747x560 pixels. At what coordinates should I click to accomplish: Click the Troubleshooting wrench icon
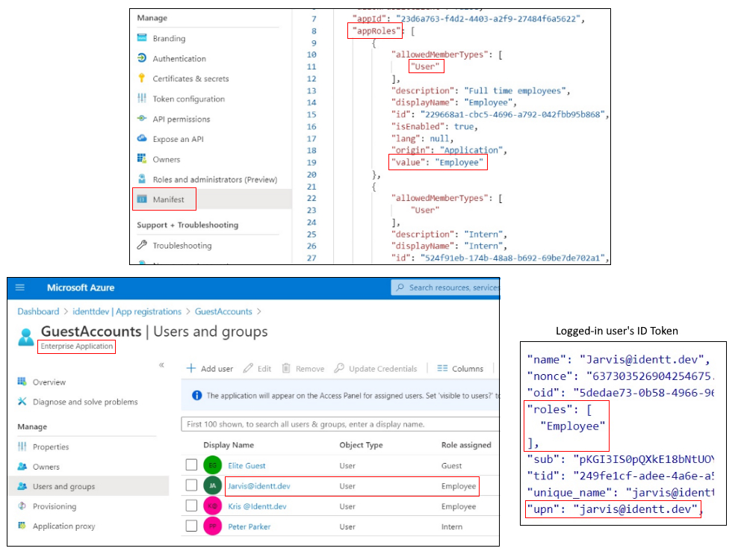(142, 245)
